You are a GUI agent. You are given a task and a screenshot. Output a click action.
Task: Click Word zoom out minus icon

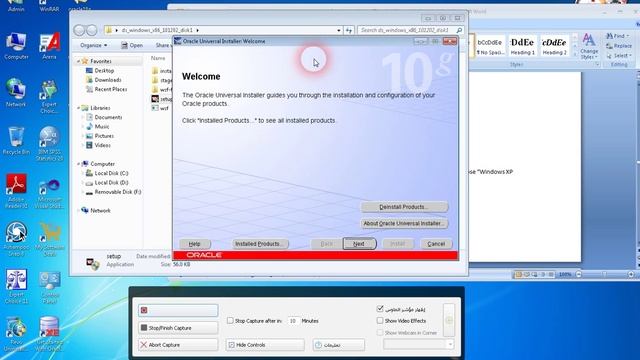(578, 274)
